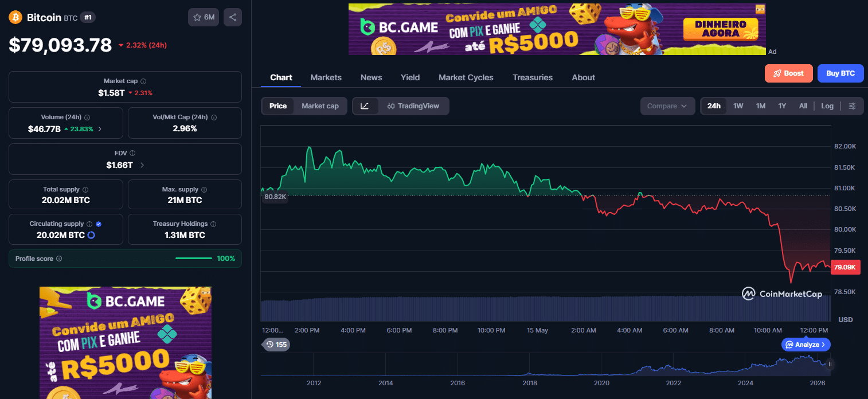Screen dimensions: 868x399
Task: Click the 15 May axis label
Action: click(x=537, y=330)
